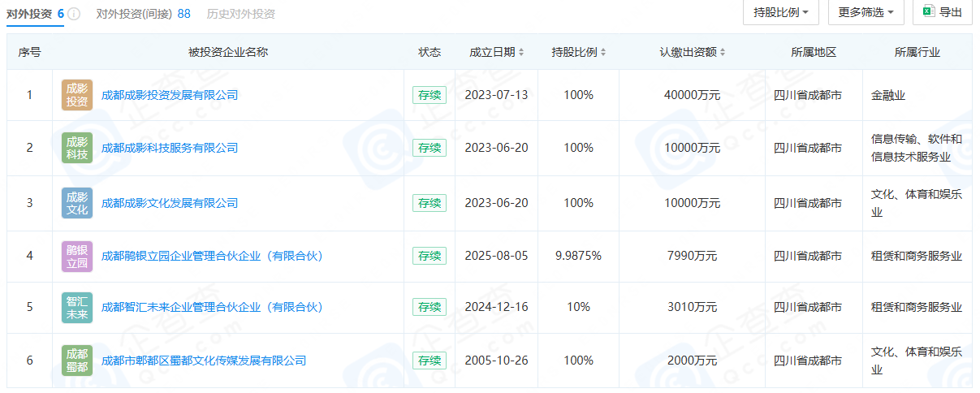Click the 所属地区 column header
The width and height of the screenshot is (980, 393).
pos(814,52)
